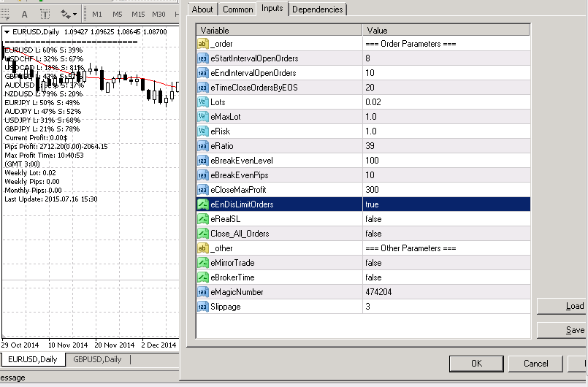Confirm settings with the OK button
The image size is (588, 387).
point(476,364)
